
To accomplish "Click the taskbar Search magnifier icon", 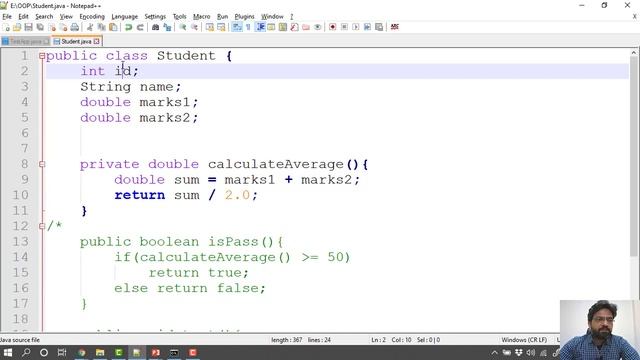I will click(26, 352).
